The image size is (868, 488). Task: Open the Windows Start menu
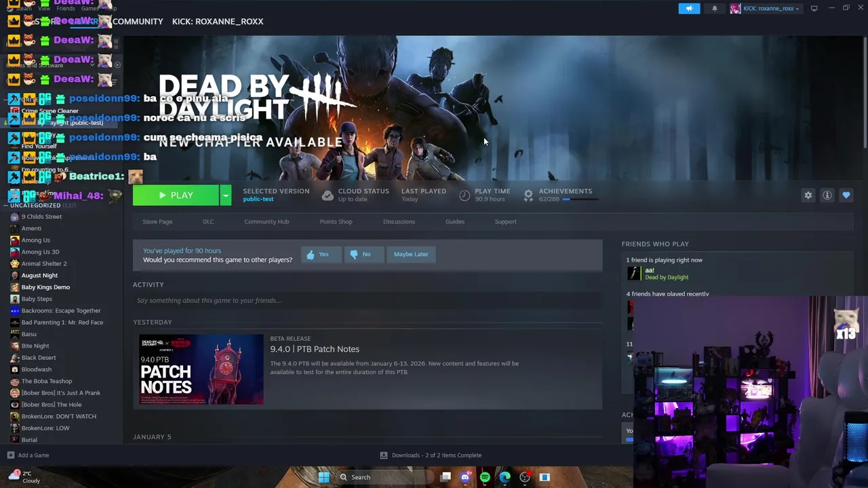point(323,477)
